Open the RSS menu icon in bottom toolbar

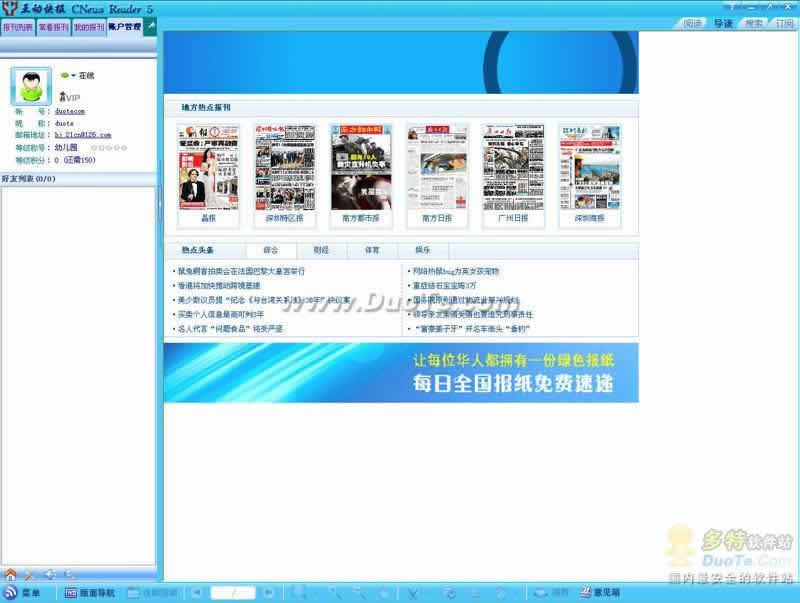[10, 592]
